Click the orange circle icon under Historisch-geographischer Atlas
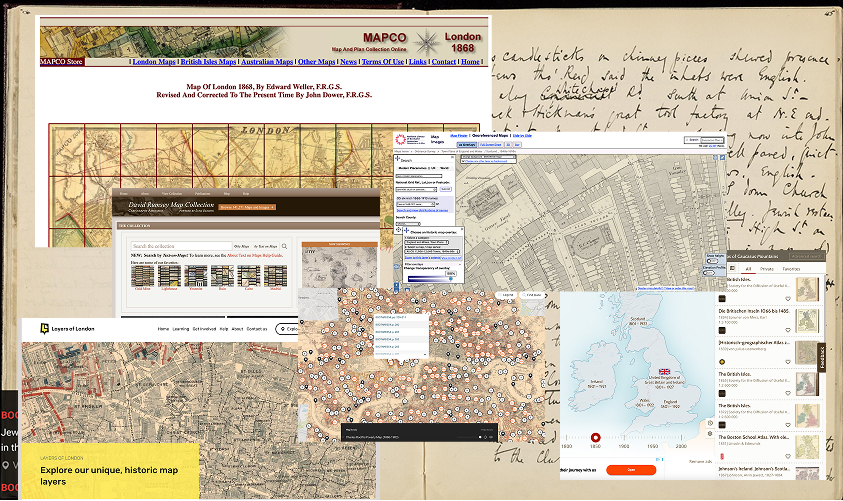Image resolution: width=843 pixels, height=501 pixels. click(x=722, y=362)
